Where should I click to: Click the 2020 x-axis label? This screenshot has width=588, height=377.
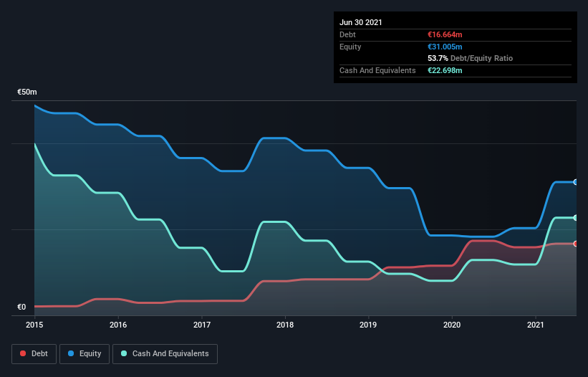click(452, 325)
